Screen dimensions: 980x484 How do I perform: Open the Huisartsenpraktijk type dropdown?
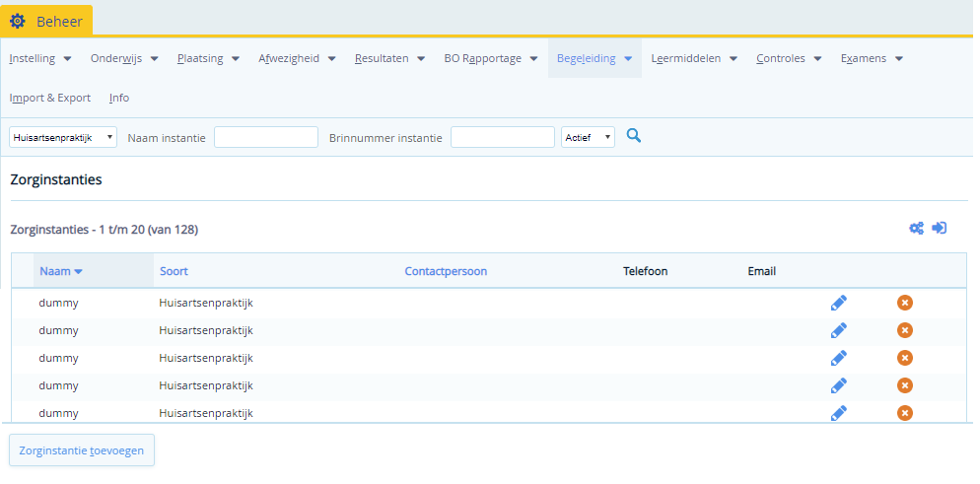[x=63, y=138]
